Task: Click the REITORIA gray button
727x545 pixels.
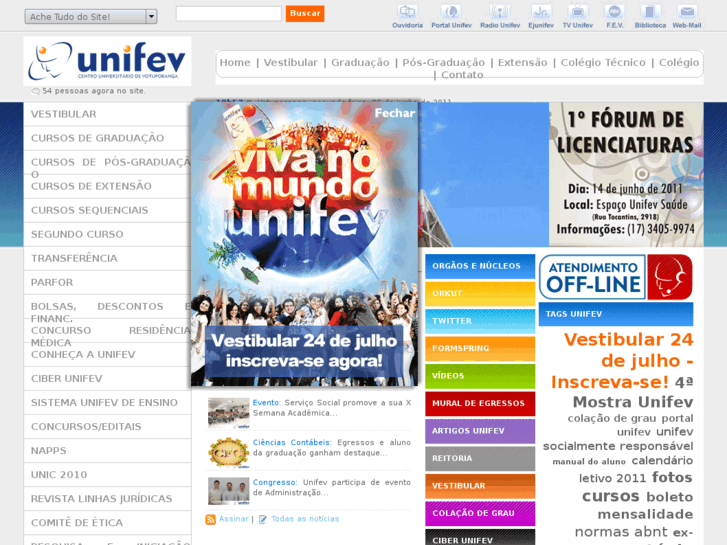Action: pos(480,458)
